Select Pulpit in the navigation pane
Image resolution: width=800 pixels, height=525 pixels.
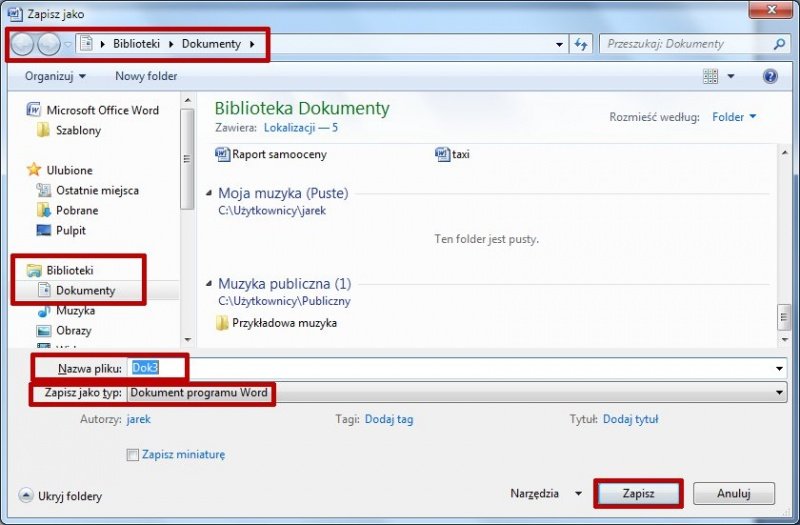[x=71, y=230]
